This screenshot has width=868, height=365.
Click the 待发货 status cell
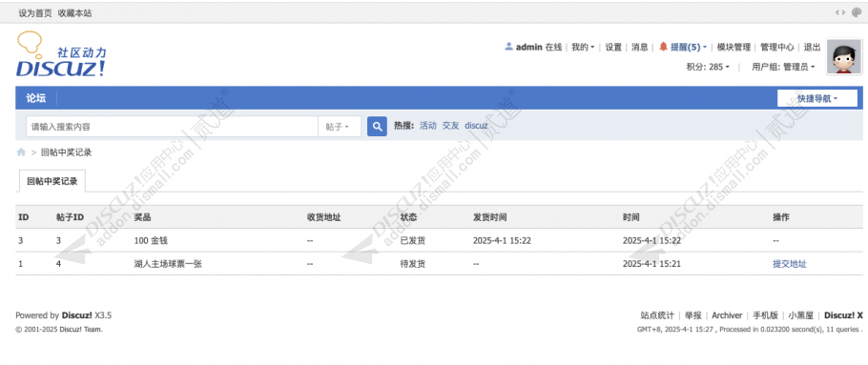tap(412, 264)
